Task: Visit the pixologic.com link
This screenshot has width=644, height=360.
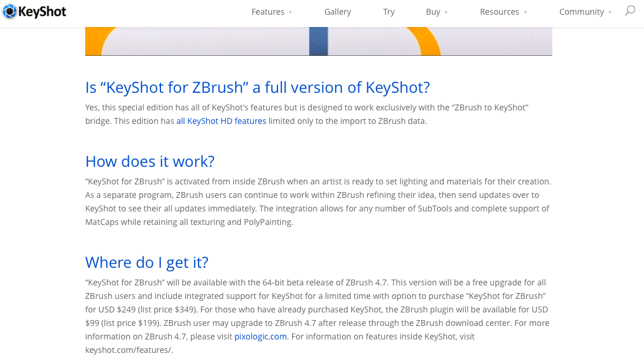Action: coord(260,337)
